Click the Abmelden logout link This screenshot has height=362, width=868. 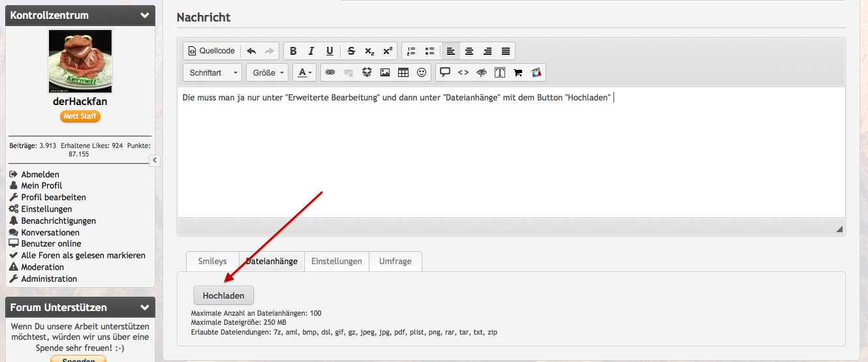(x=40, y=174)
